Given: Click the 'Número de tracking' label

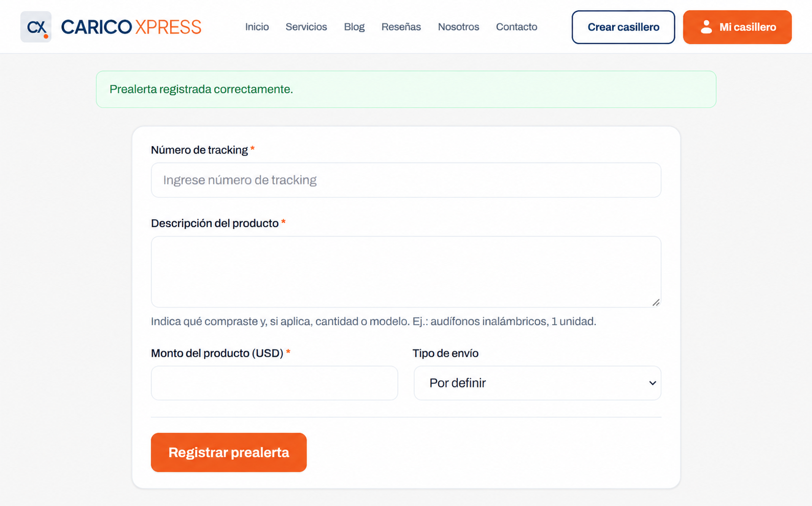Looking at the screenshot, I should tap(199, 150).
